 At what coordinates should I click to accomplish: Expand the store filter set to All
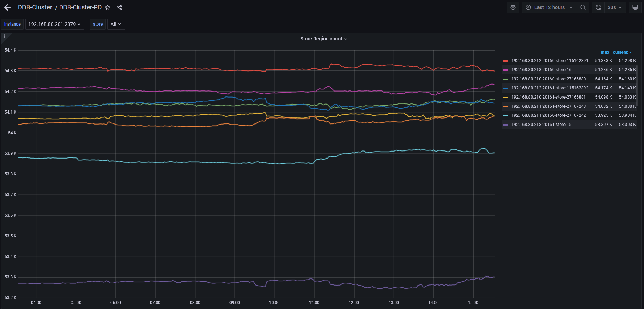point(116,24)
